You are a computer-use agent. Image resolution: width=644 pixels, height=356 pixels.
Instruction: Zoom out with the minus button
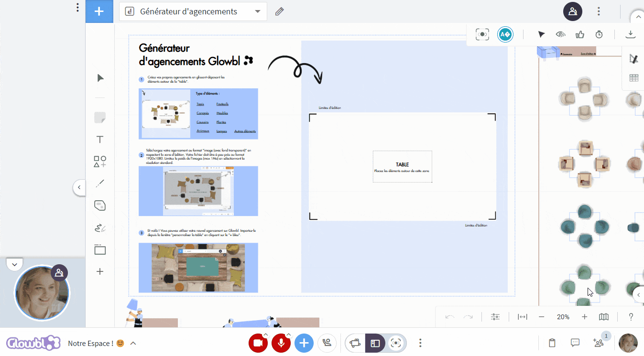click(x=542, y=317)
